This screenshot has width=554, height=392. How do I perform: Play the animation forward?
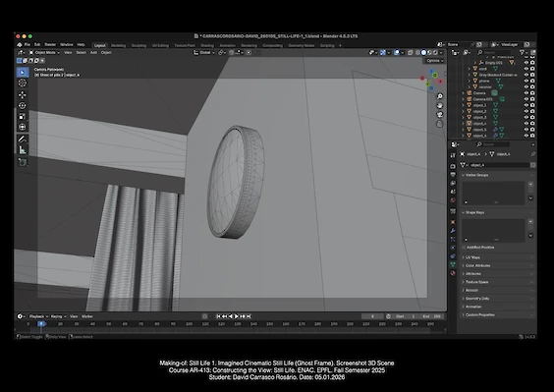(237, 316)
